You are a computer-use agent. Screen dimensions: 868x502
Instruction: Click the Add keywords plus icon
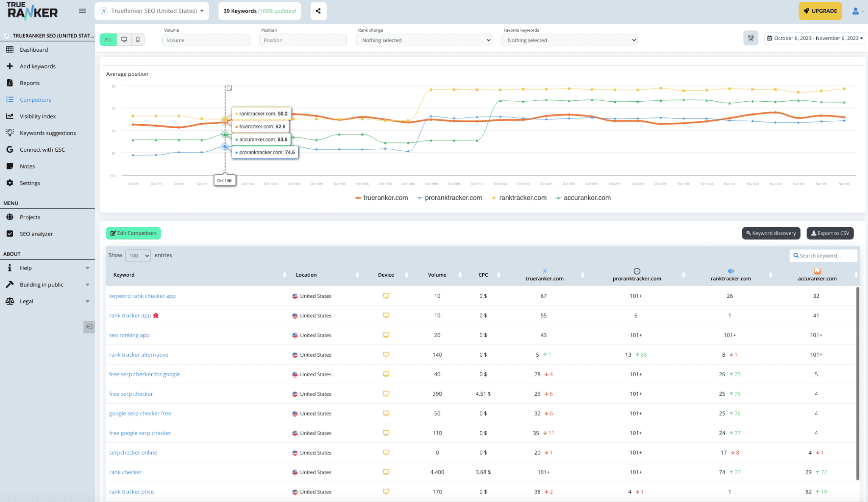pyautogui.click(x=10, y=66)
